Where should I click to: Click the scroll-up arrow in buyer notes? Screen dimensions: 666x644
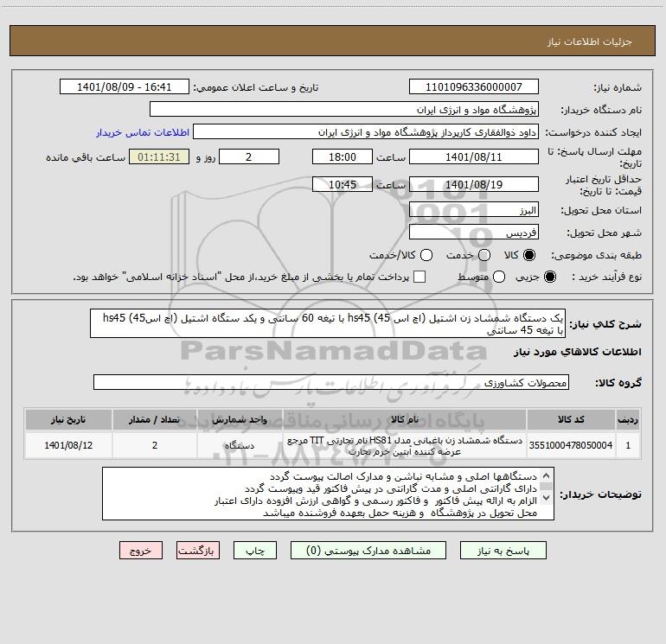point(547,475)
